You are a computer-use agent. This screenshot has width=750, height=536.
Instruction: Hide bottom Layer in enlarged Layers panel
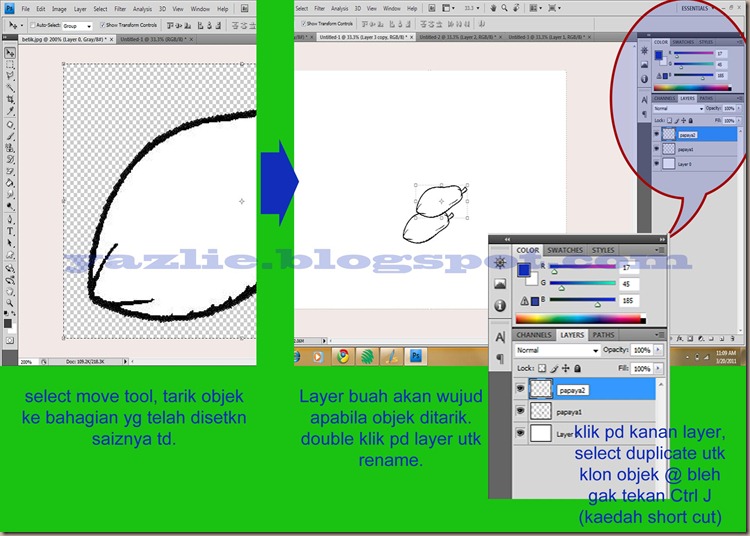coord(520,433)
